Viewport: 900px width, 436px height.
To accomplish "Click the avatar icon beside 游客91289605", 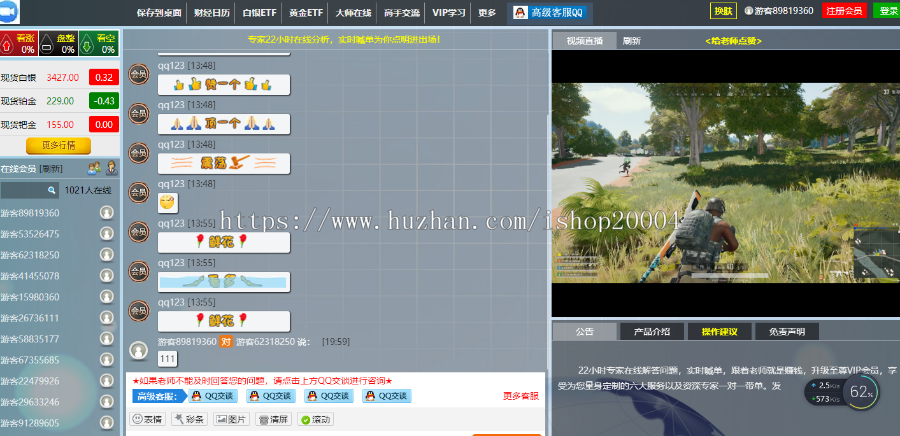I will [106, 423].
